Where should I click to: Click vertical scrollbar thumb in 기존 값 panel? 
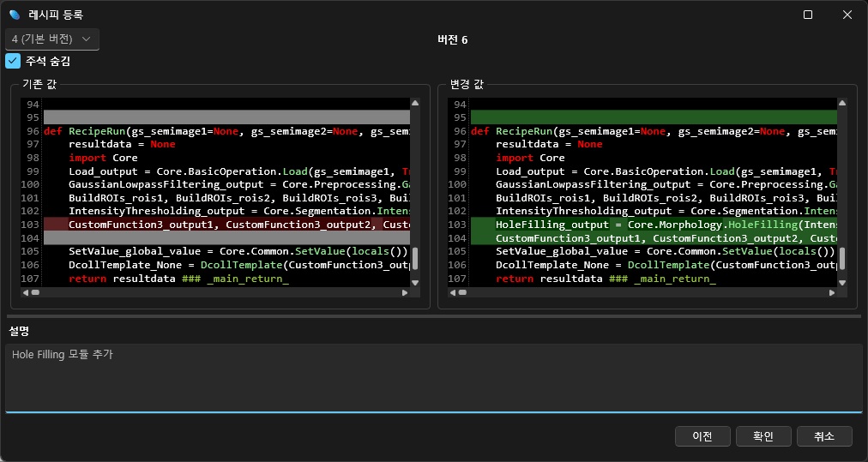(415, 258)
